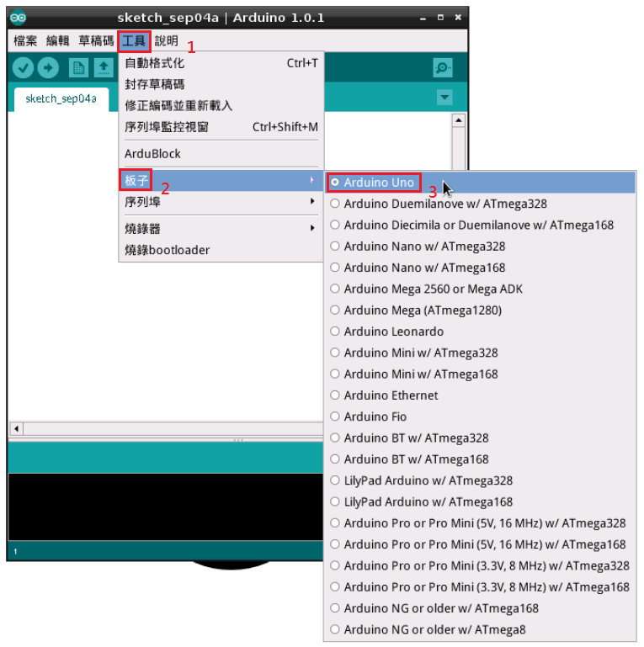Open the 檔案 menu

(25, 41)
